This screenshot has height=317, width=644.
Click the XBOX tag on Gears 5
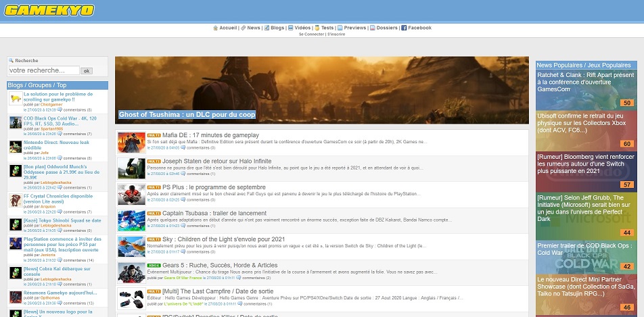pos(154,265)
